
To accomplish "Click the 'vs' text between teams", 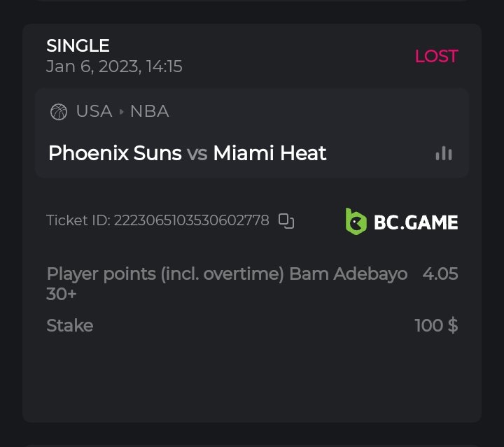I will click(197, 154).
